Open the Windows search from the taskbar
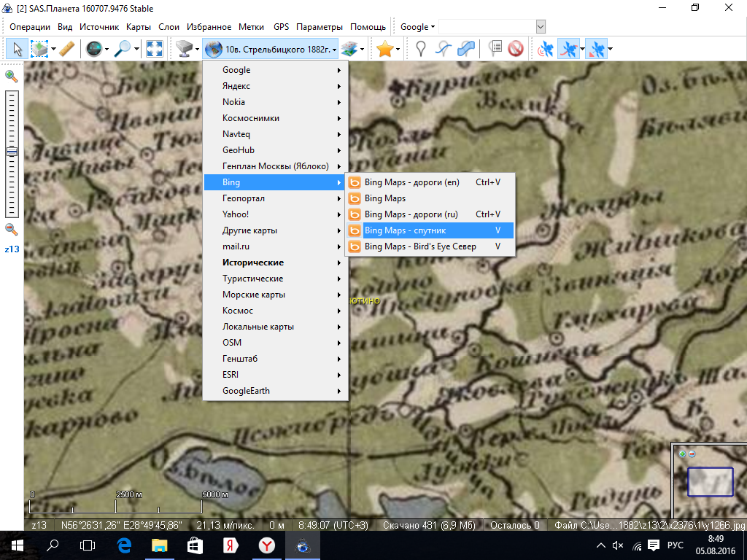Screen dimensions: 747x560 (x=53, y=545)
